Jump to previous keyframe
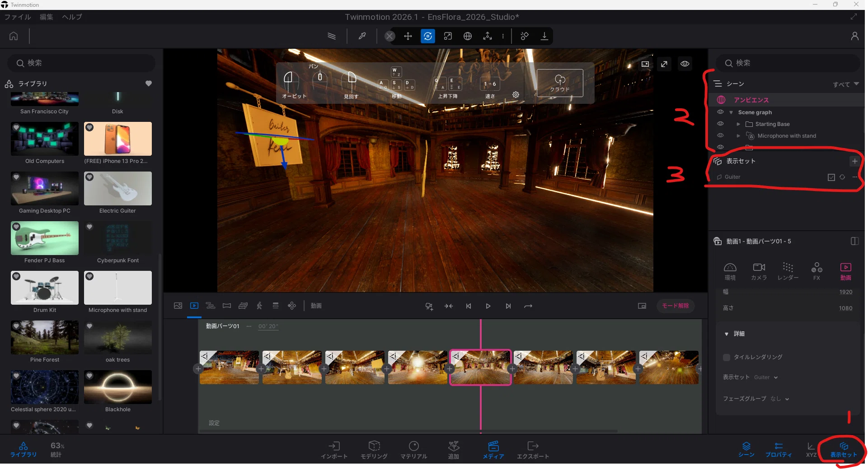Screen dimensions: 868x469 pos(469,306)
